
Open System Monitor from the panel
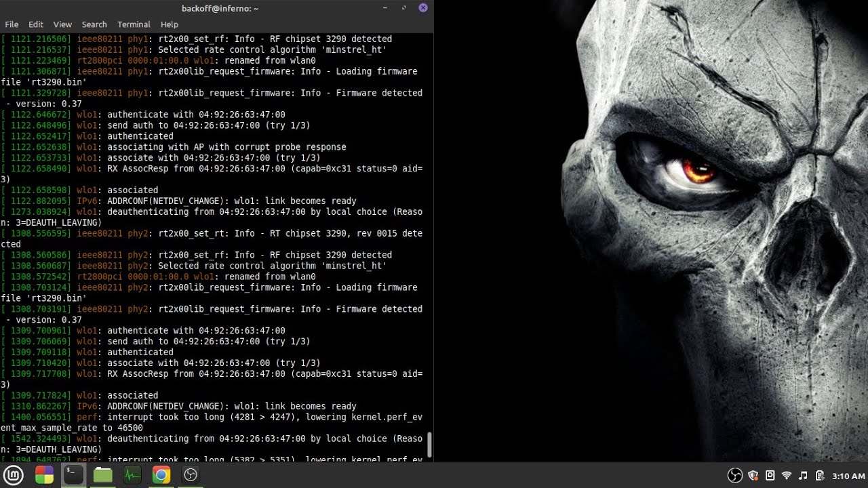132,475
